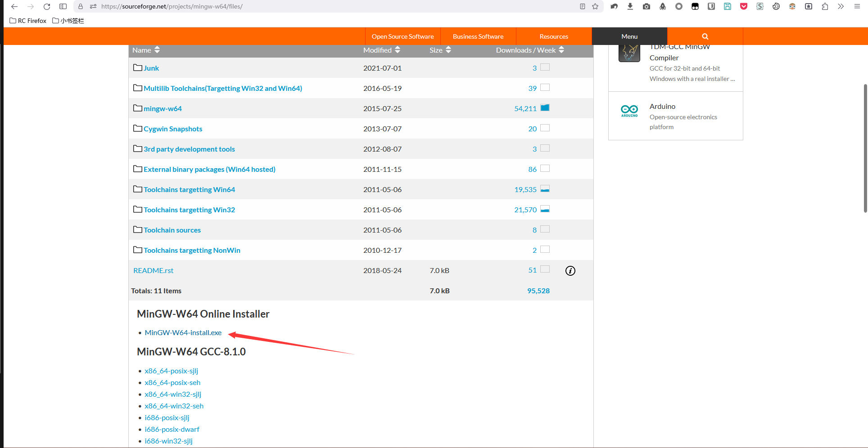Open 3rd party development tools folder
The image size is (868, 448).
click(x=189, y=149)
